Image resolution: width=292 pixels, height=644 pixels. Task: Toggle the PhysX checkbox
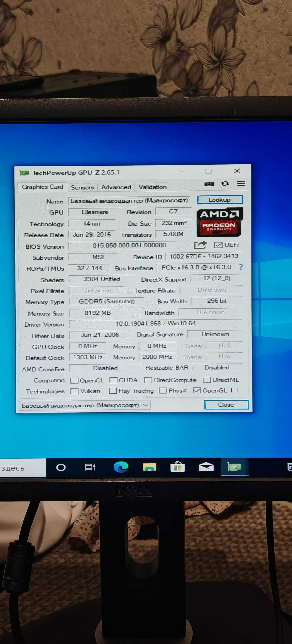click(x=163, y=391)
